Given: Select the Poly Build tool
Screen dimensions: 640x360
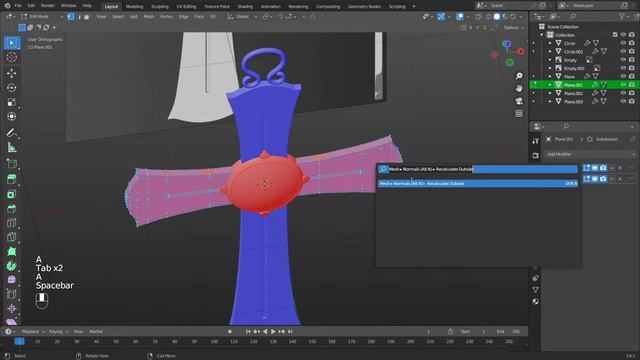Looking at the screenshot, I should [12, 251].
